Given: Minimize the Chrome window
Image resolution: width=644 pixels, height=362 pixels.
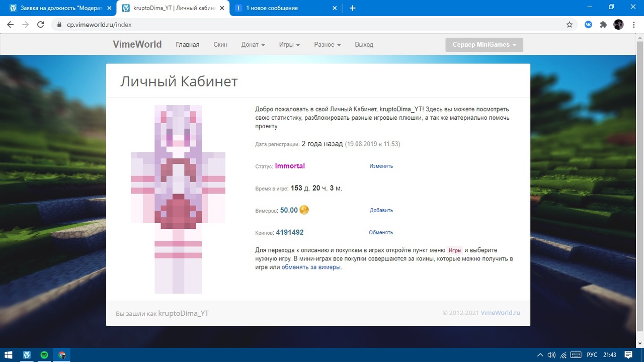Looking at the screenshot, I should [589, 7].
